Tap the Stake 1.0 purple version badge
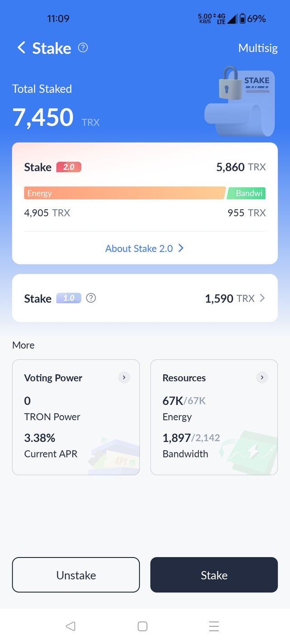The width and height of the screenshot is (290, 644). (x=69, y=298)
